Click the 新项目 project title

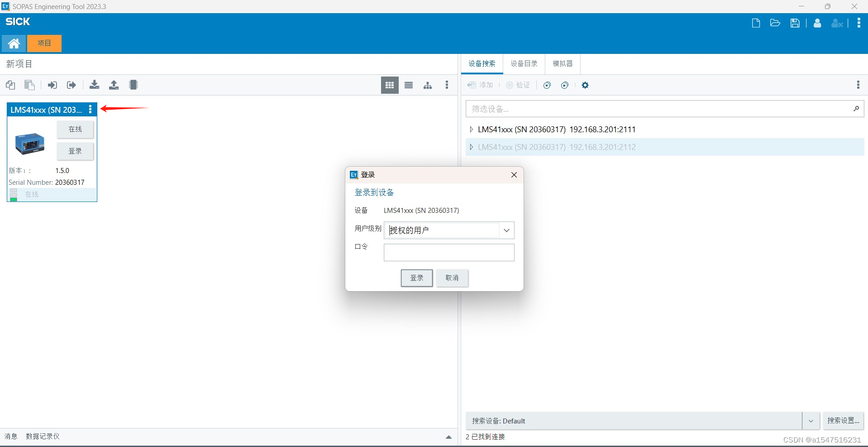(x=19, y=64)
